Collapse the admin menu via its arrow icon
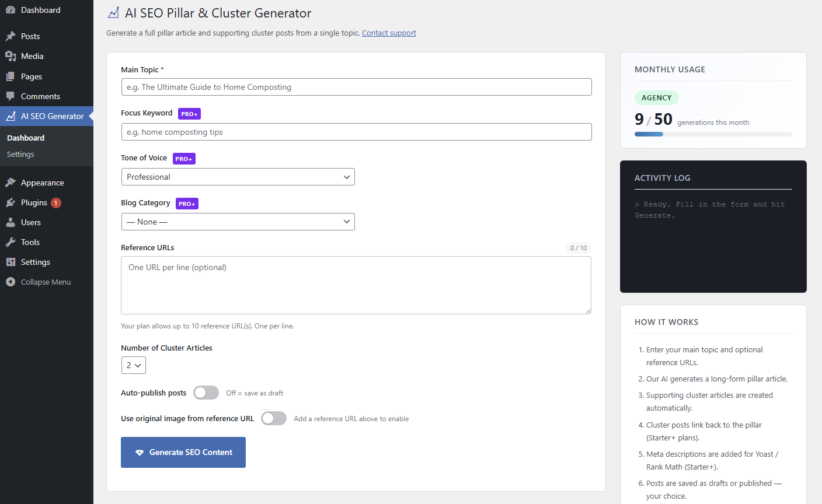 click(x=10, y=282)
